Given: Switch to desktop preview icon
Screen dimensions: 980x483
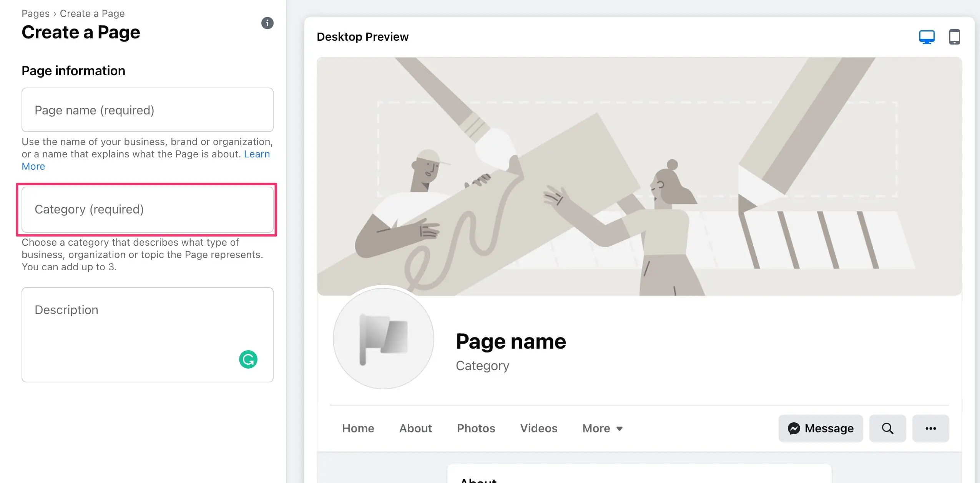Looking at the screenshot, I should pos(927,37).
